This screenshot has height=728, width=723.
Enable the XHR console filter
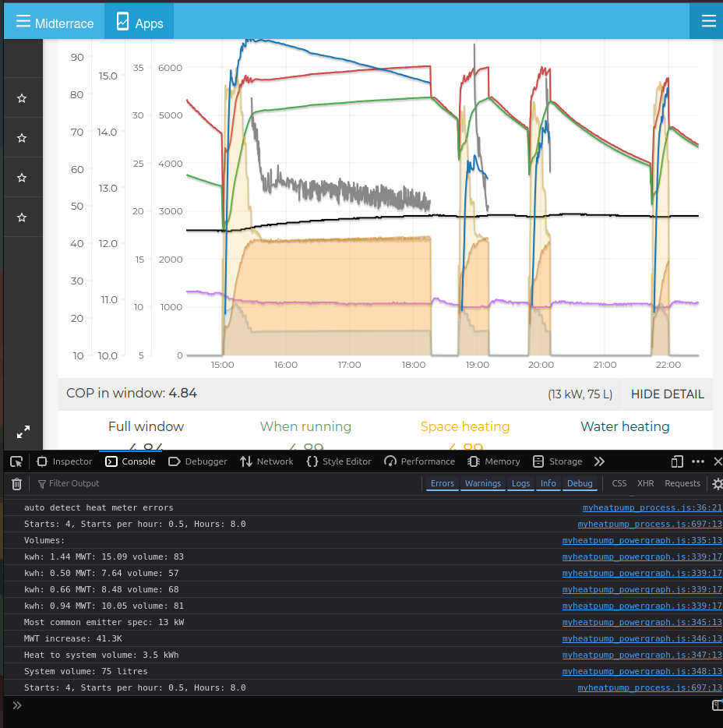(645, 483)
